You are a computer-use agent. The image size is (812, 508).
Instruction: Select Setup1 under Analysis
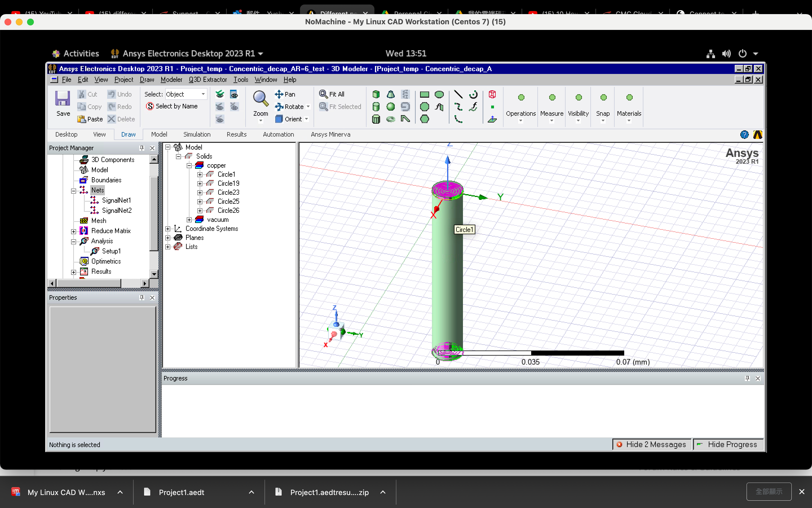(x=111, y=251)
